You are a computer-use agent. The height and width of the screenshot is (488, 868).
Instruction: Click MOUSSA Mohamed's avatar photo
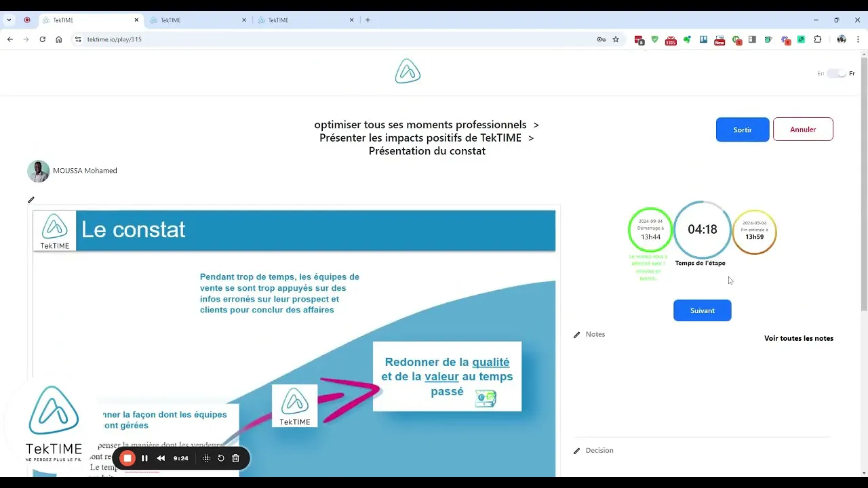coord(38,171)
